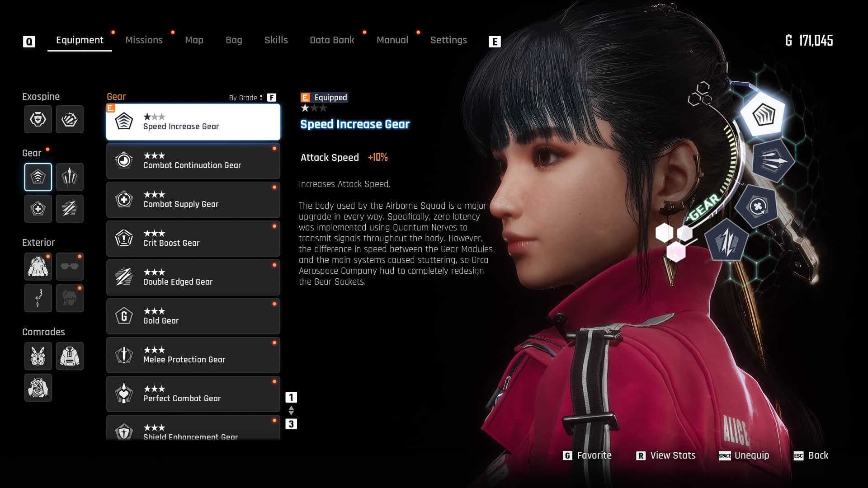Click the Unequip button
Viewport: 868px width, 488px height.
point(744,455)
